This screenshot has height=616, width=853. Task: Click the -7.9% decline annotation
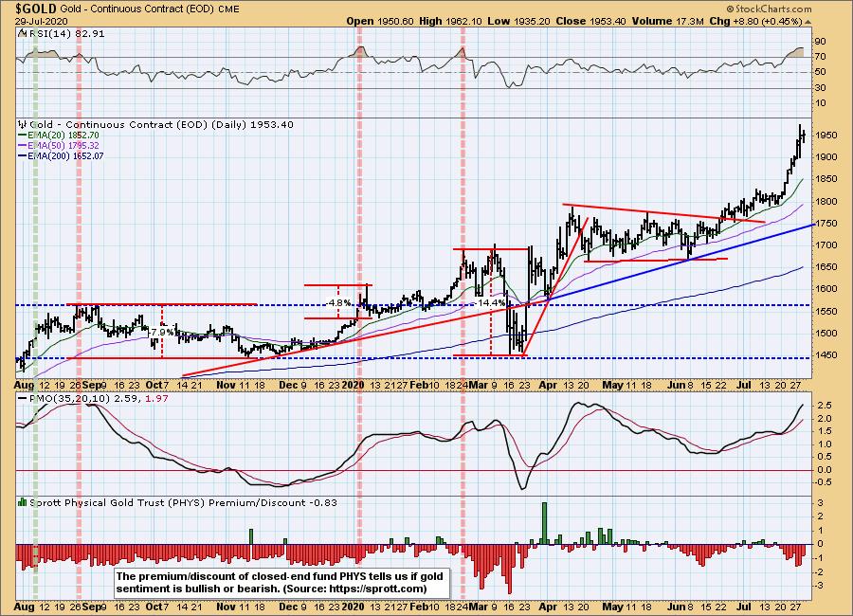point(161,332)
